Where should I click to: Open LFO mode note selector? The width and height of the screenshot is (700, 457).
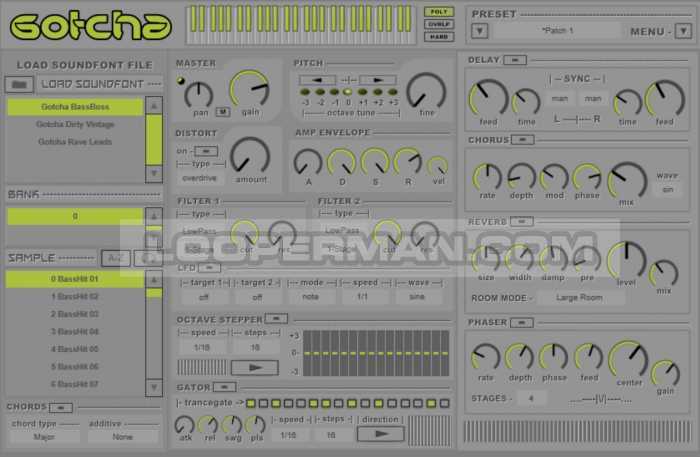(310, 297)
